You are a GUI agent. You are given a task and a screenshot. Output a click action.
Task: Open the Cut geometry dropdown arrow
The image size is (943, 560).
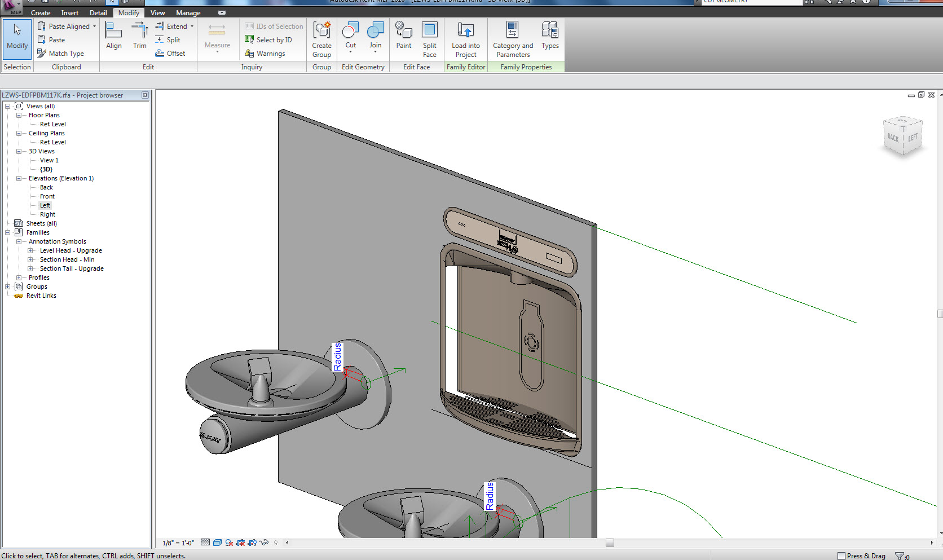[x=350, y=52]
